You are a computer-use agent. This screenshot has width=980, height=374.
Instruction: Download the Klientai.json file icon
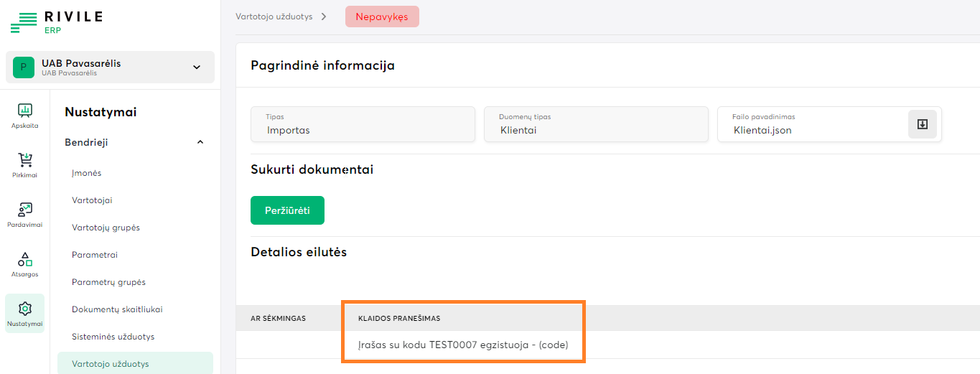923,124
